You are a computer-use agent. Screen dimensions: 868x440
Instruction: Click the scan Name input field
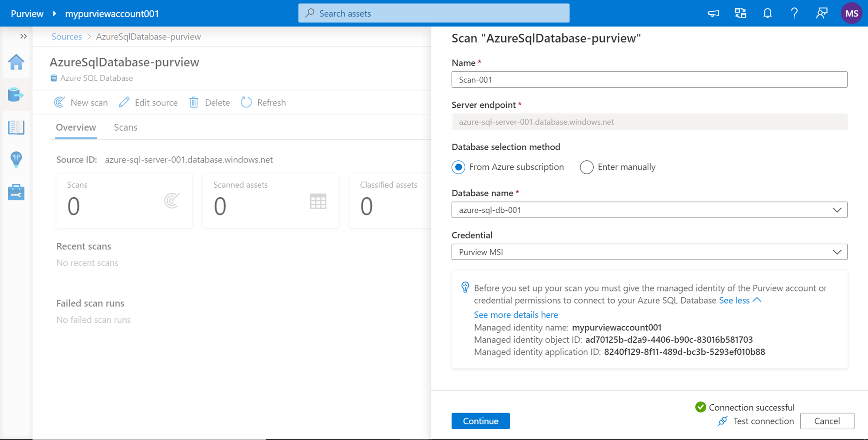point(649,80)
